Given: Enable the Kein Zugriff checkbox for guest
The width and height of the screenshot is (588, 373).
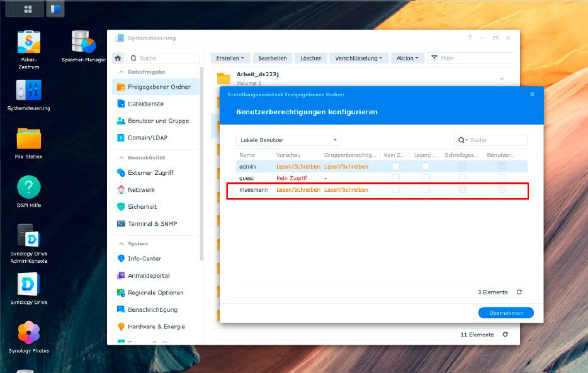Looking at the screenshot, I should (395, 178).
